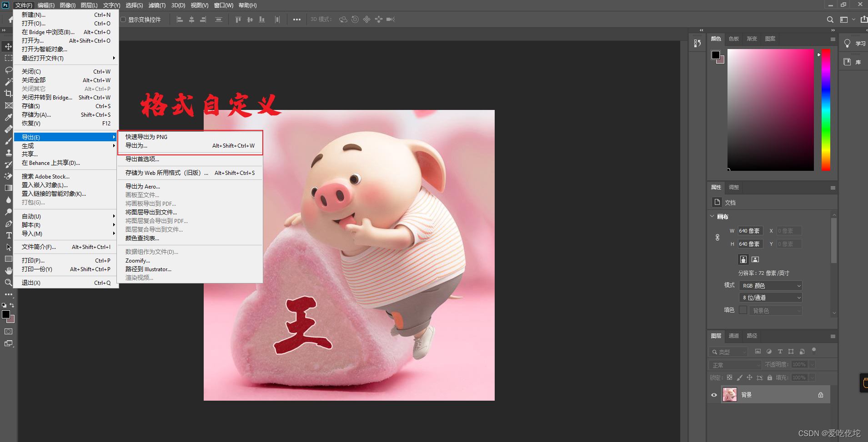Set canvas to portrait orientation
Image resolution: width=868 pixels, height=442 pixels.
click(x=743, y=259)
